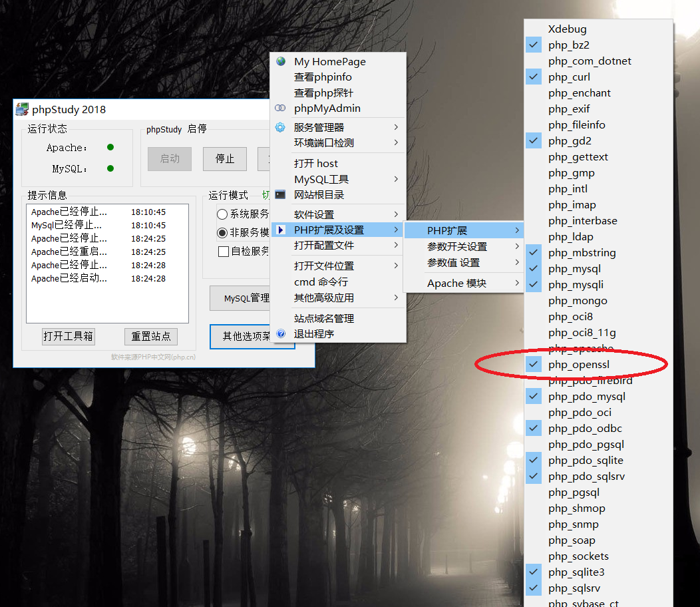Select log row 'Apache已经启动...'
The width and height of the screenshot is (700, 607).
[107, 278]
